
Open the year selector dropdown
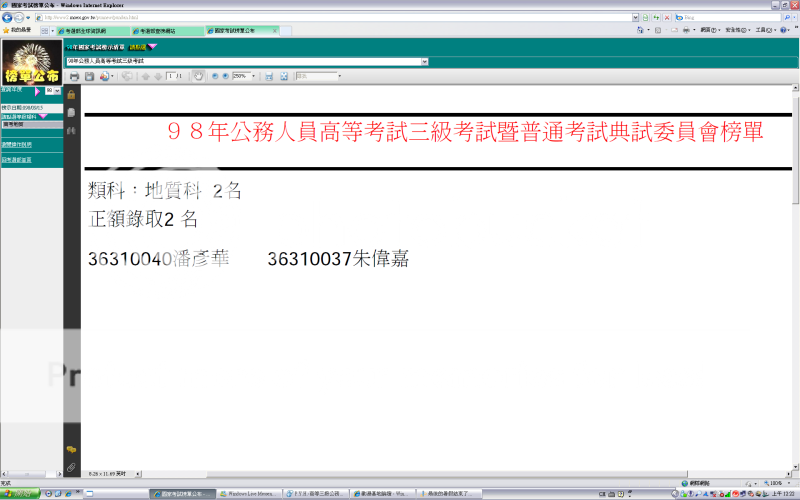(x=59, y=90)
